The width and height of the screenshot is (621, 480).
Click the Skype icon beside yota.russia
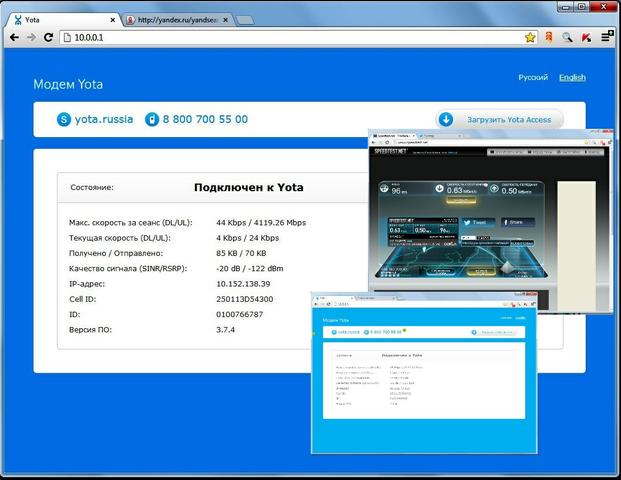click(64, 119)
